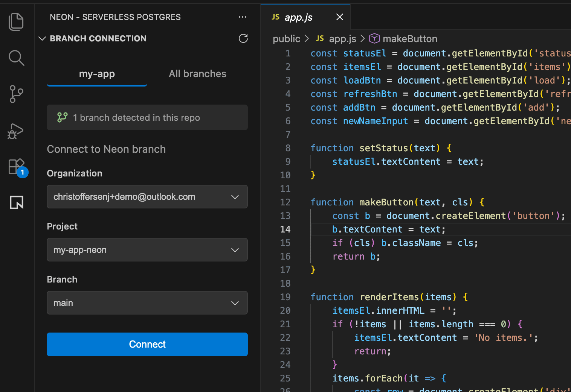Image resolution: width=571 pixels, height=392 pixels.
Task: Open the Project dropdown showing my-app-neon
Action: [x=147, y=250]
